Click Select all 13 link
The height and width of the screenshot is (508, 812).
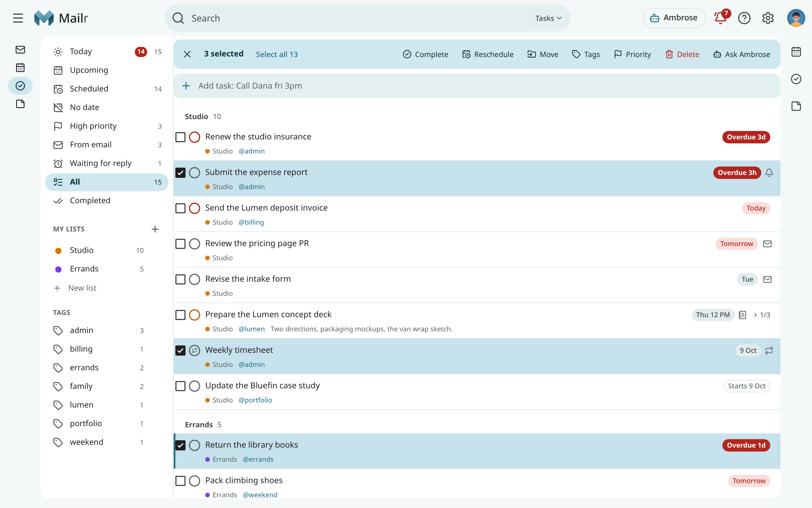click(x=277, y=54)
